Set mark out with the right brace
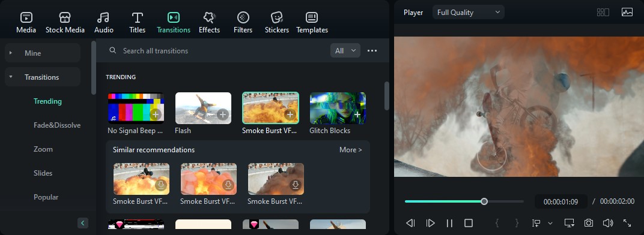The image size is (644, 235). click(x=517, y=223)
